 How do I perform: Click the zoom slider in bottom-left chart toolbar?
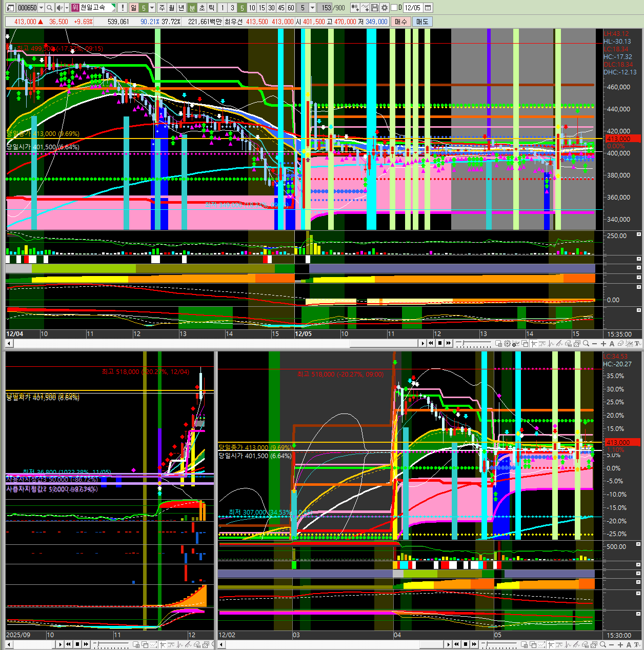click(111, 644)
